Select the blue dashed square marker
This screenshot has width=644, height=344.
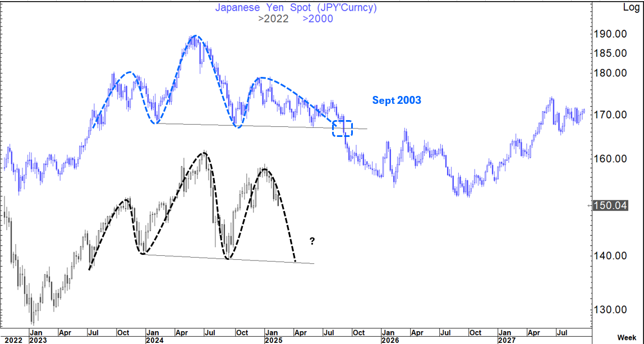342,129
